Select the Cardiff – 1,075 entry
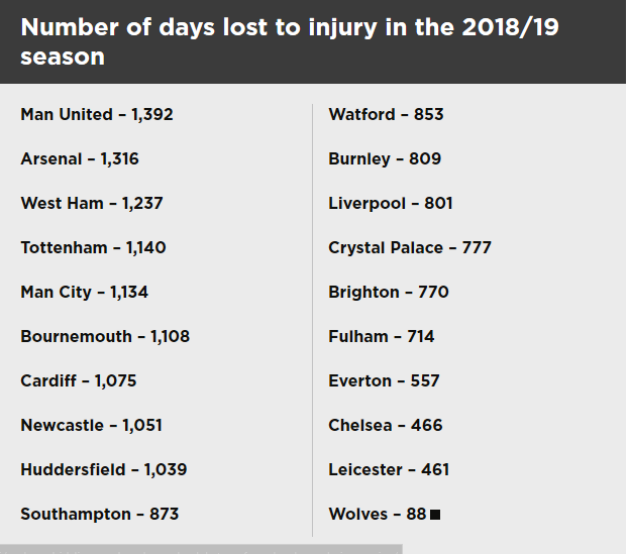 pyautogui.click(x=79, y=381)
